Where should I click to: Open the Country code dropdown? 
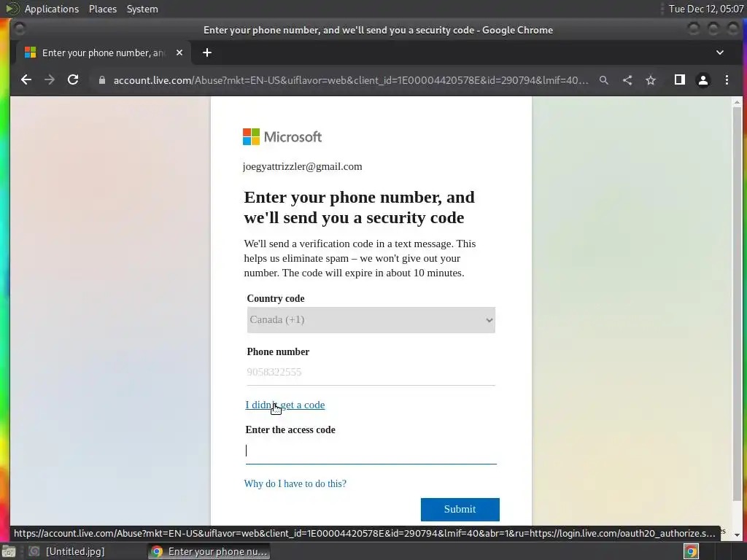pos(371,320)
